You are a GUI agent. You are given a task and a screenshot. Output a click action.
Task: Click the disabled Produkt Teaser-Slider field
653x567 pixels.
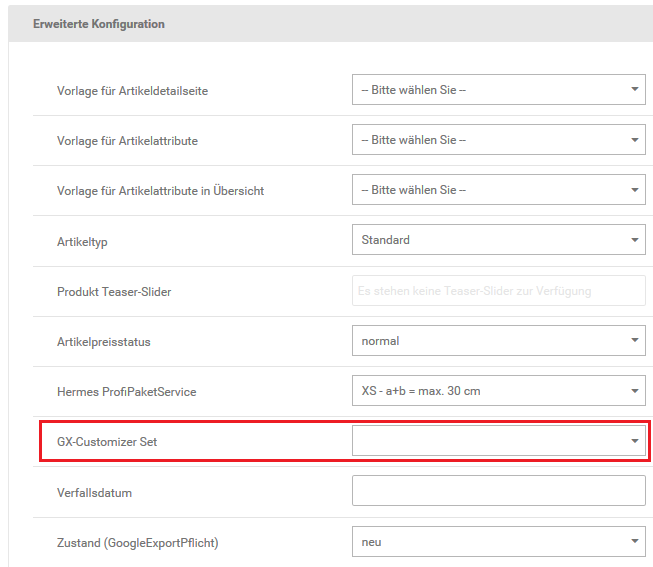click(498, 291)
